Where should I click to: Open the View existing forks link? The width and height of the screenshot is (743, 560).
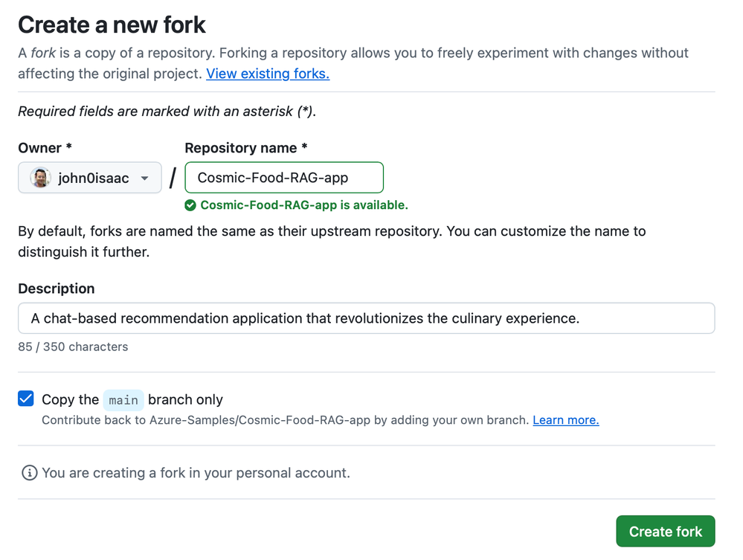[x=268, y=74]
